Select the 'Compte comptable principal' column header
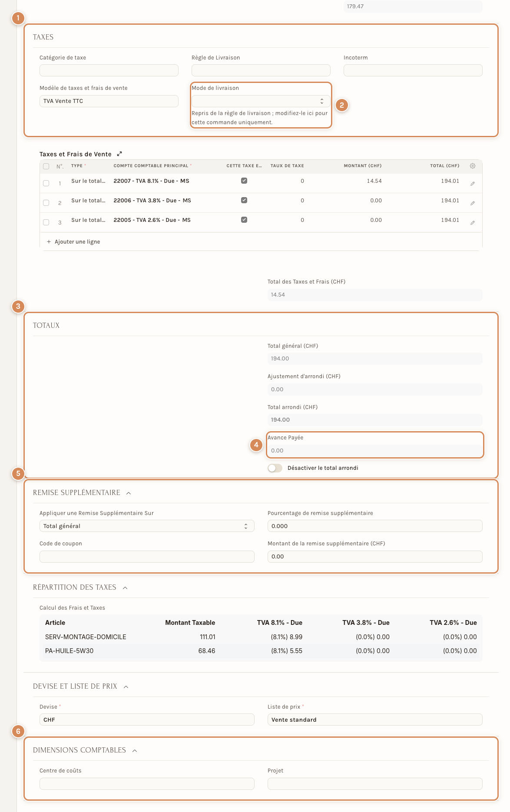 click(x=152, y=166)
